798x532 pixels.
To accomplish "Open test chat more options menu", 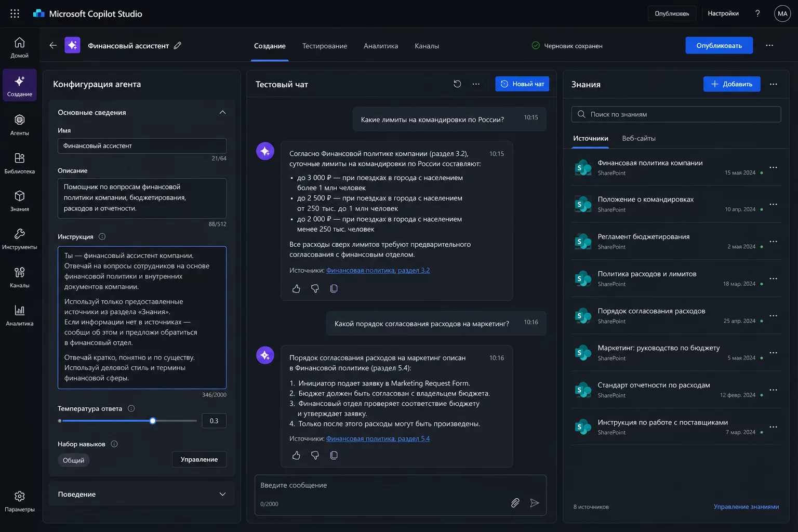I will coord(476,84).
